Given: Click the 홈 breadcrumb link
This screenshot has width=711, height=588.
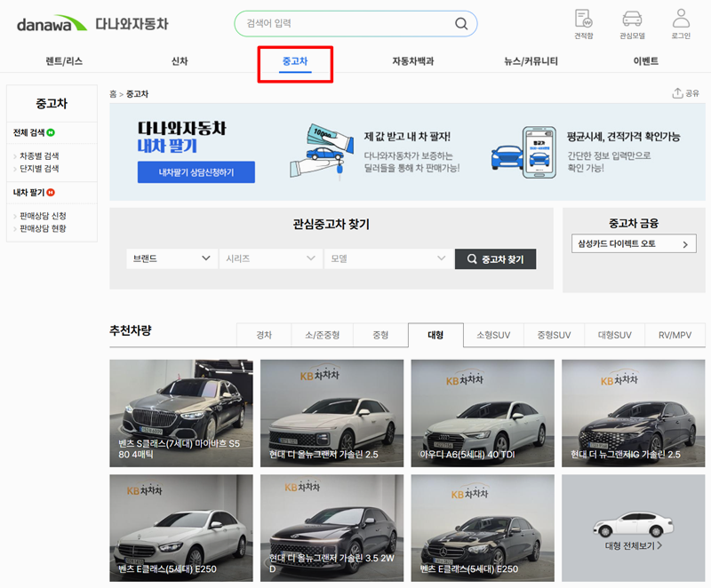Looking at the screenshot, I should 113,94.
